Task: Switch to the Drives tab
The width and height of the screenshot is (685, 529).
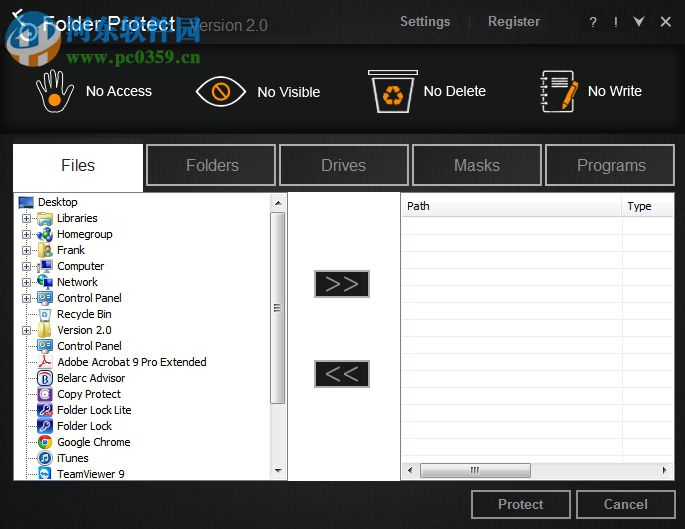Action: tap(344, 166)
